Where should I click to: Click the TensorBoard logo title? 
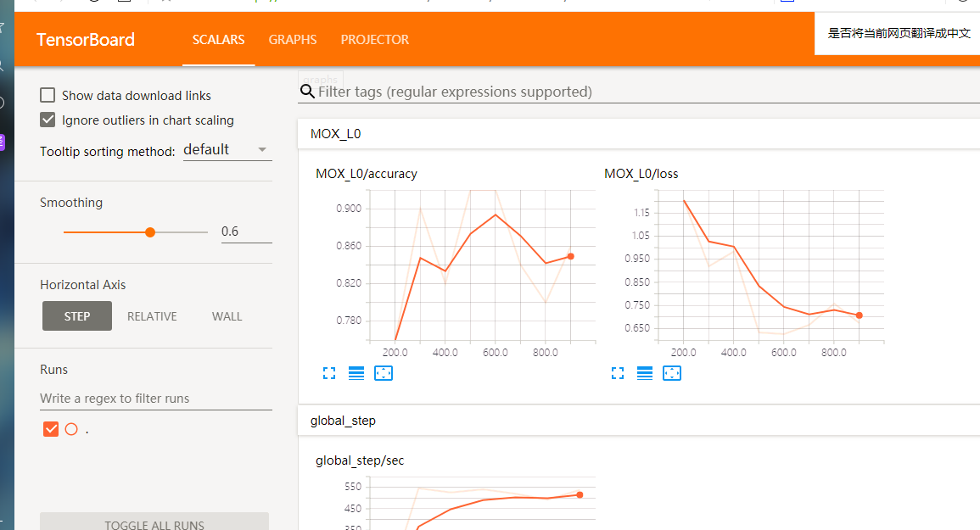86,39
